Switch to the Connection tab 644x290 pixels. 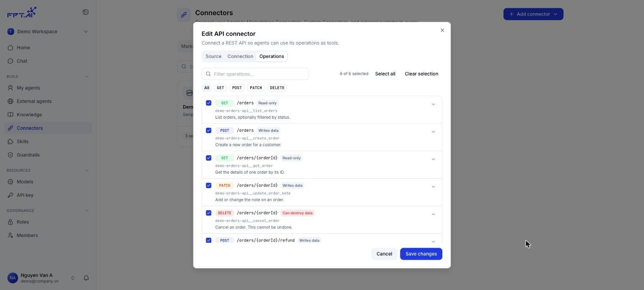coord(240,57)
